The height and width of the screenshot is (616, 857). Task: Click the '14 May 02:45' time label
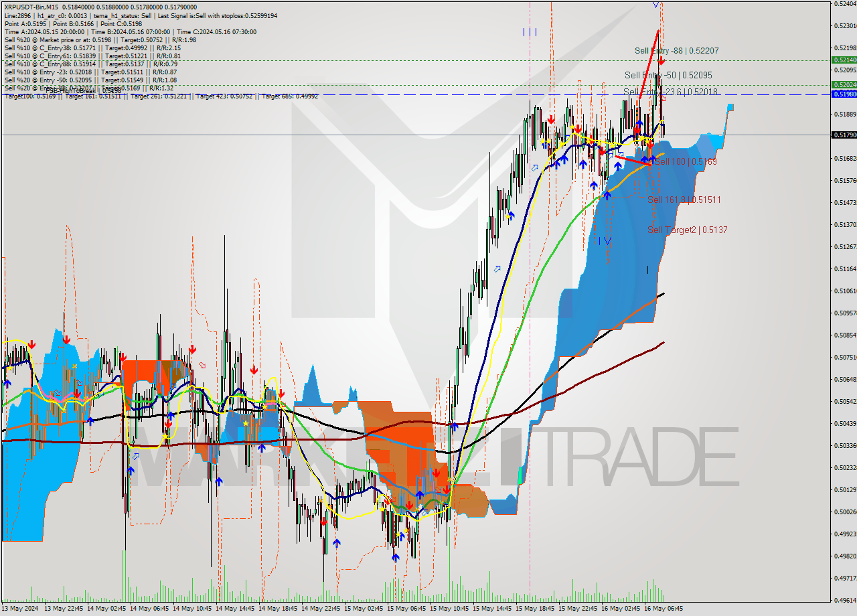[x=107, y=609]
